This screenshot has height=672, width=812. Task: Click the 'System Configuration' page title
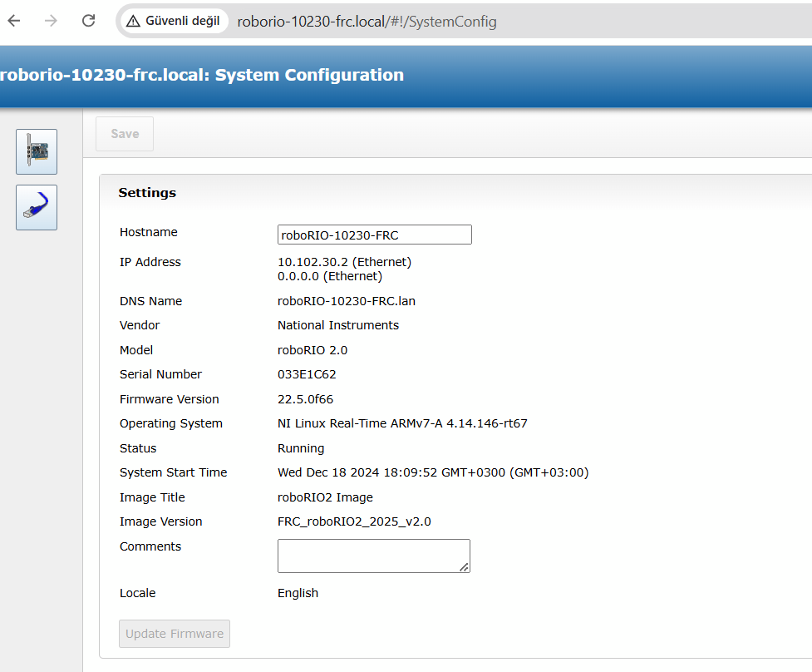click(309, 75)
